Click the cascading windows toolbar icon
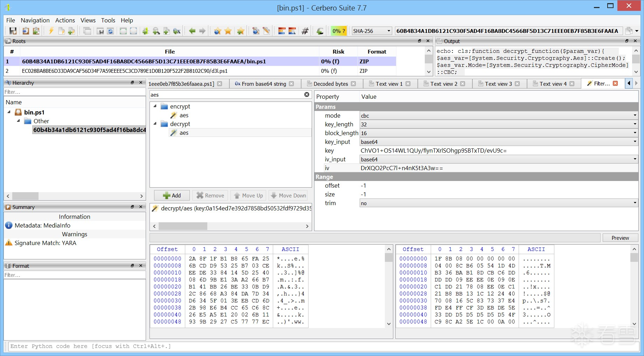This screenshot has height=356, width=644. coord(87,31)
